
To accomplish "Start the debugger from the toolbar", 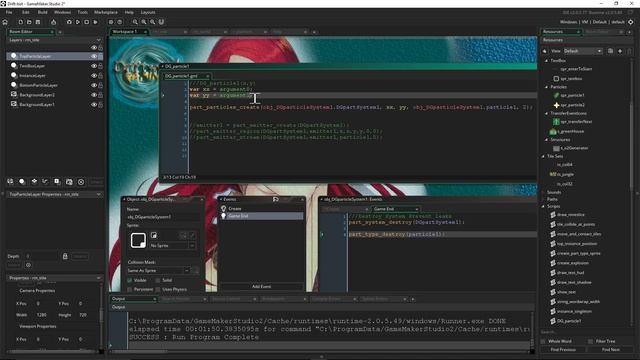I will pyautogui.click(x=69, y=22).
